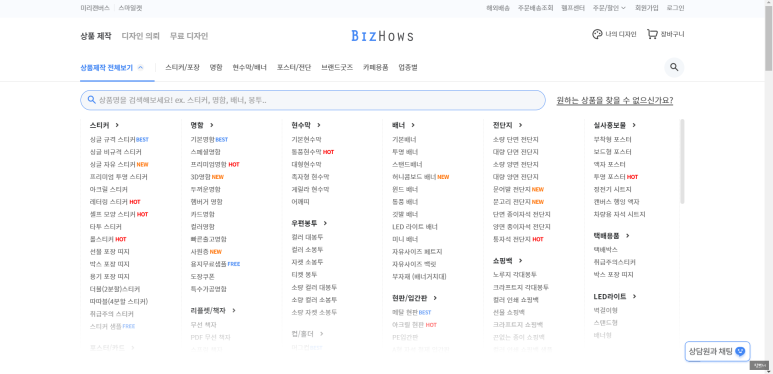Viewport: 773px width, 374px height.
Task: Click chevron beside the 택배용품 heading
Action: tap(628, 236)
